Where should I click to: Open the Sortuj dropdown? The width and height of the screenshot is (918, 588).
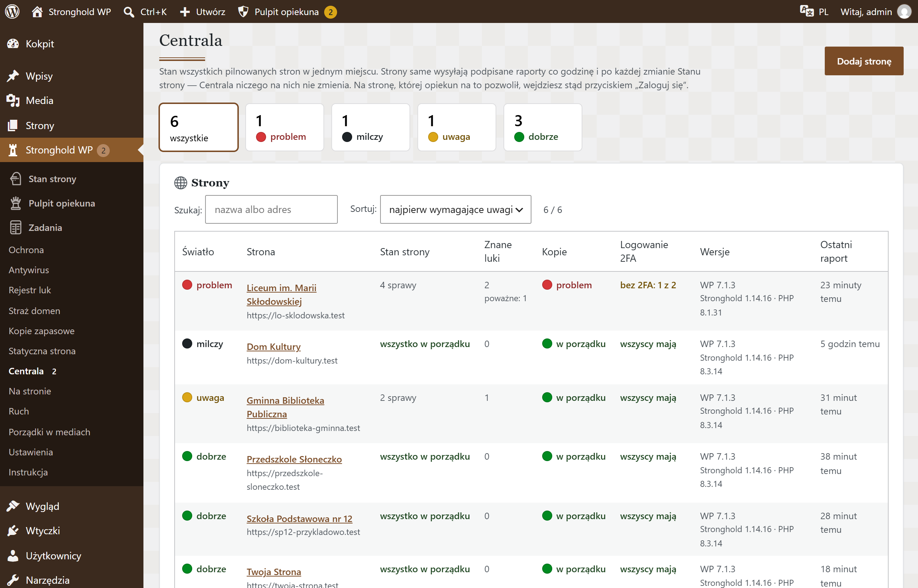pyautogui.click(x=455, y=209)
